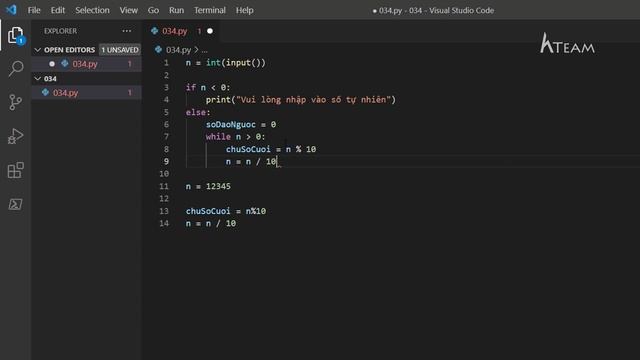
Task: Click the VS Code logo icon
Action: [x=11, y=10]
